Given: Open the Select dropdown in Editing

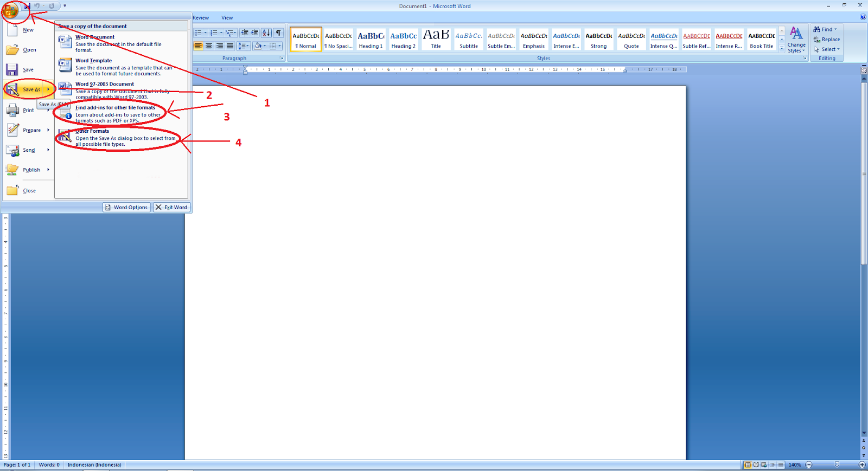Looking at the screenshot, I should (x=826, y=49).
